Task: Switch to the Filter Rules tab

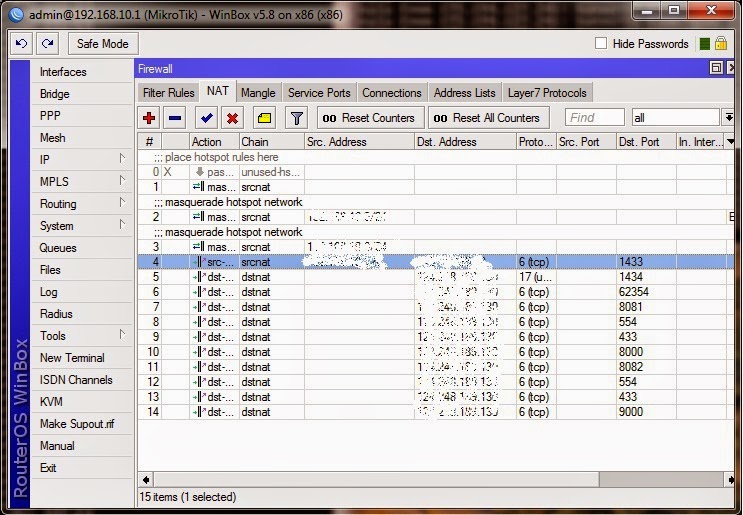Action: point(169,93)
